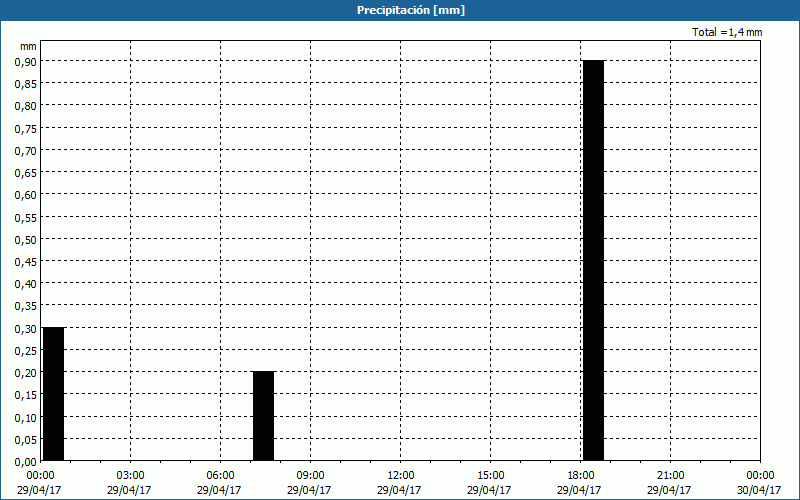The width and height of the screenshot is (800, 500).
Task: Click the 00:00 time label above 30/04/17
Action: [x=760, y=476]
